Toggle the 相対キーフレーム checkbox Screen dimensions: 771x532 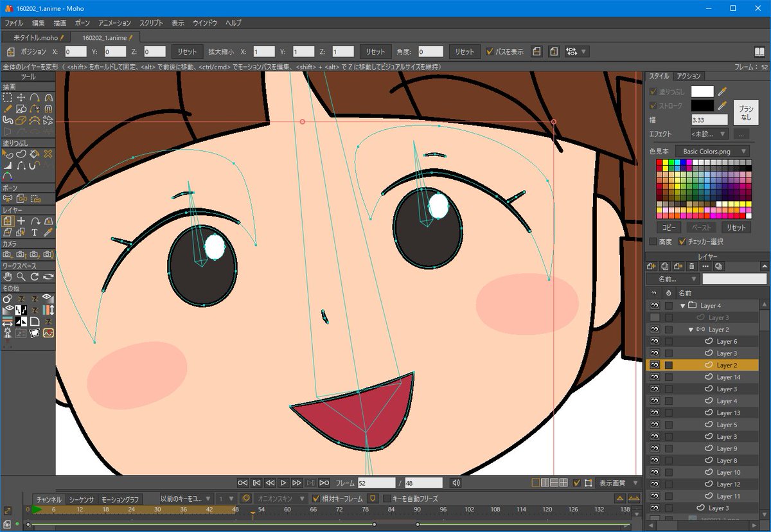tap(315, 498)
